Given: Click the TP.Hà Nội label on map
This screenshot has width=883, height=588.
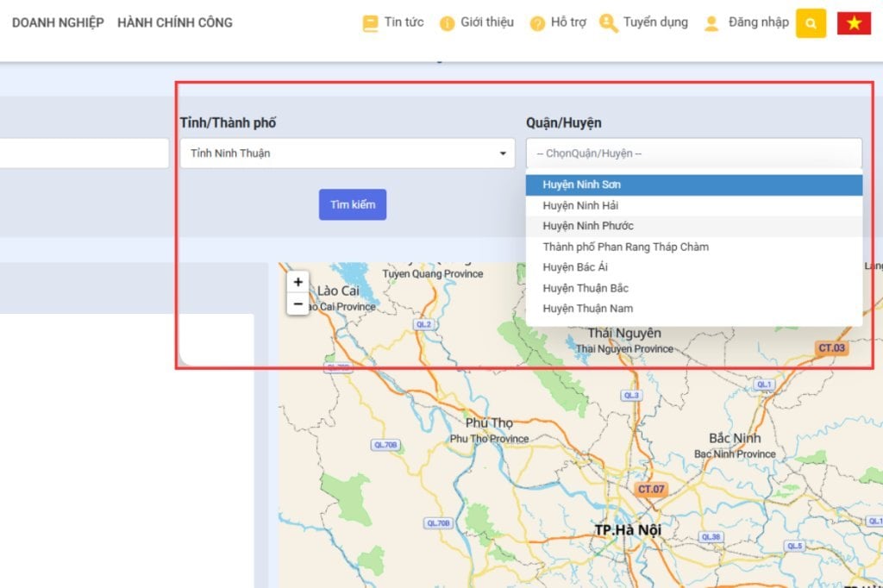Looking at the screenshot, I should [627, 529].
